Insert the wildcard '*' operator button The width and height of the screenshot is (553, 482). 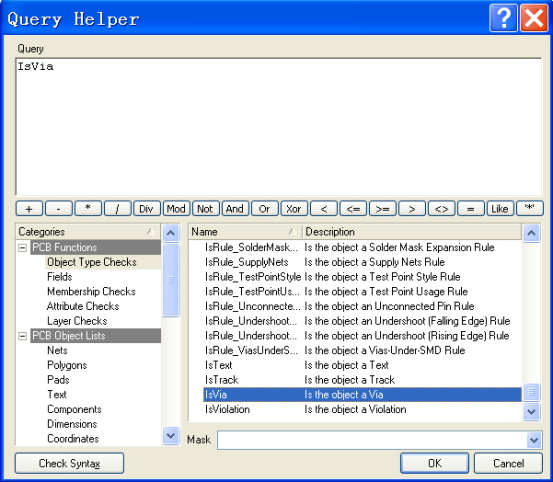[529, 209]
